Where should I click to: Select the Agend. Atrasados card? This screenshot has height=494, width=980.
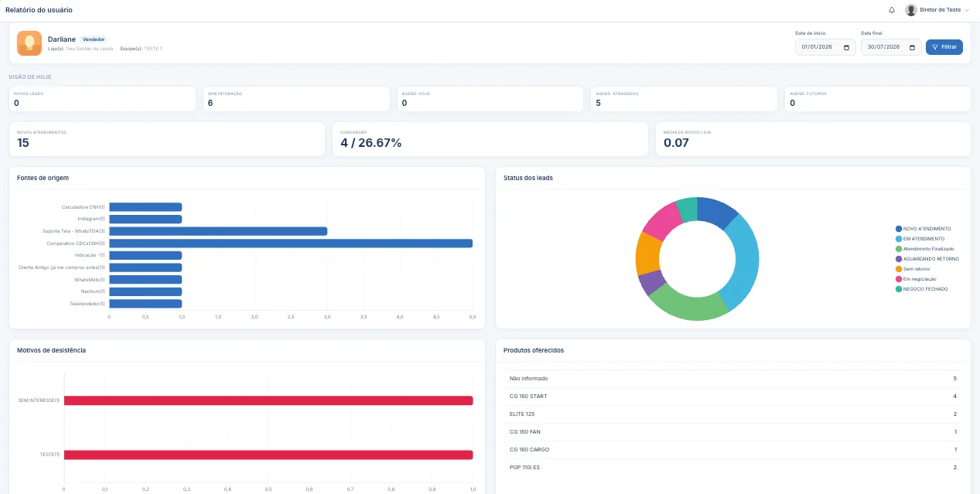click(684, 99)
